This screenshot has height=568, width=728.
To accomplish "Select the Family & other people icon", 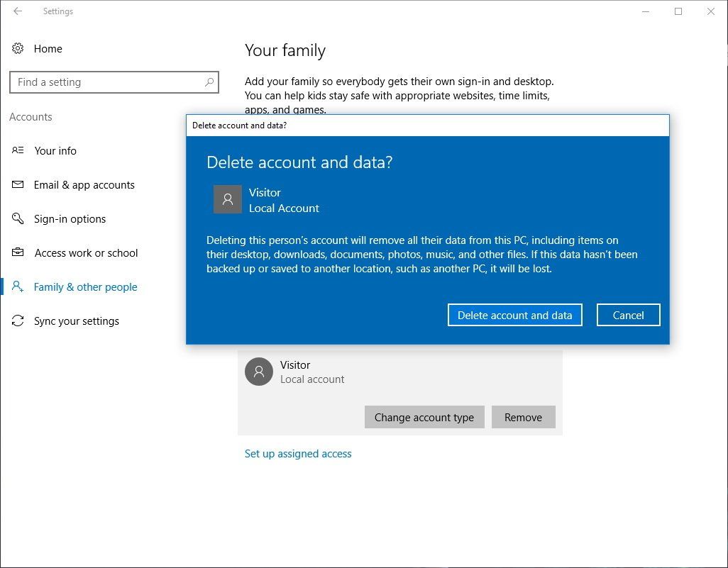I will coord(18,286).
